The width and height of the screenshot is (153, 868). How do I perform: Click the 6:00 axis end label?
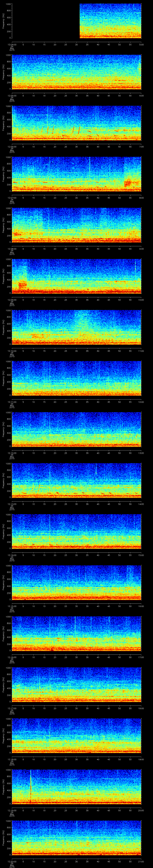(141, 96)
